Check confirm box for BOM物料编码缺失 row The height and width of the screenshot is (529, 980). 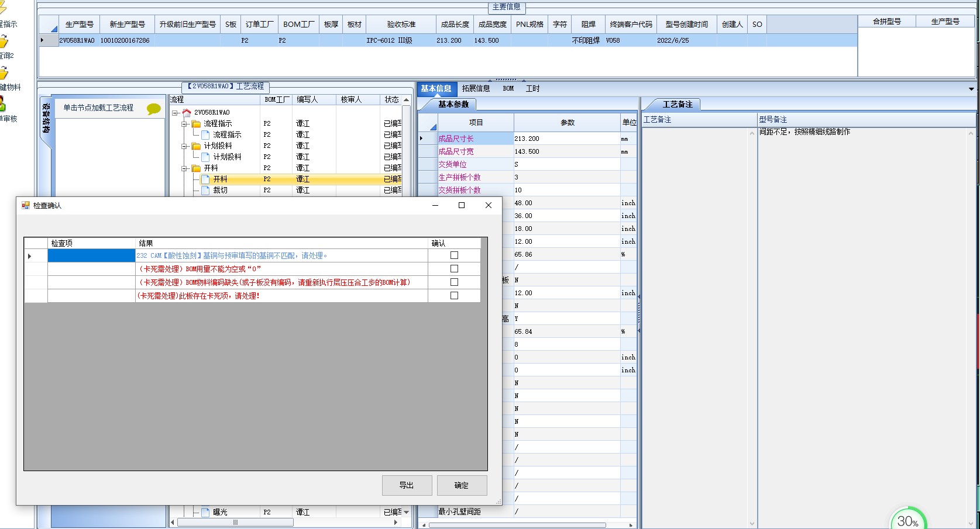coord(454,282)
